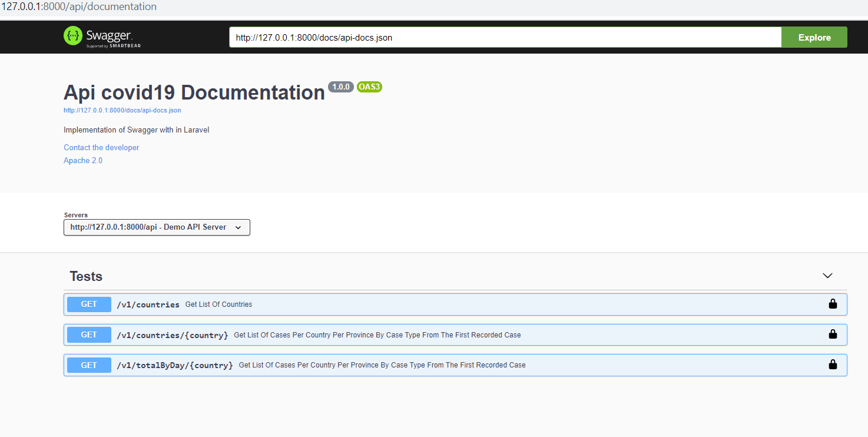The image size is (868, 437).
Task: Click the Swagger logo in the header
Action: pyautogui.click(x=102, y=37)
